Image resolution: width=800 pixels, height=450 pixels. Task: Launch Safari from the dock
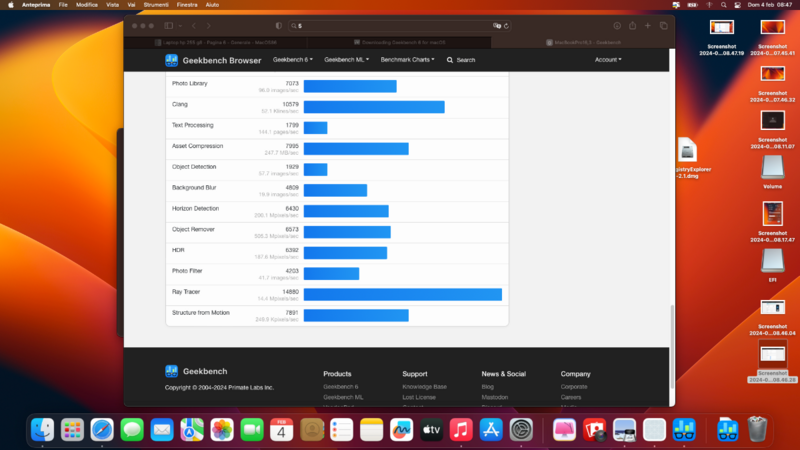(x=102, y=430)
